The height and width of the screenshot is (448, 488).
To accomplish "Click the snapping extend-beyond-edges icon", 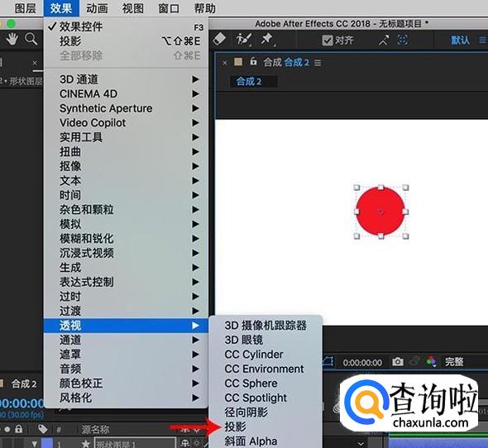I will (384, 41).
